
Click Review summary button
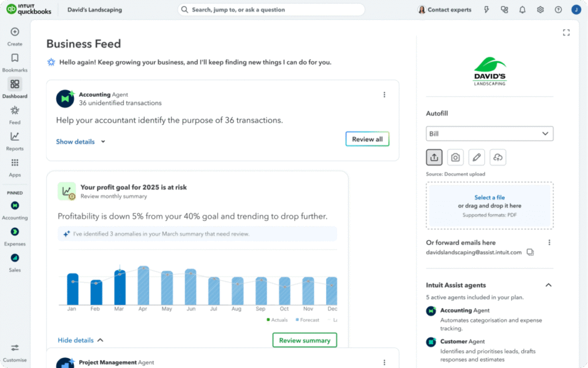(x=304, y=340)
